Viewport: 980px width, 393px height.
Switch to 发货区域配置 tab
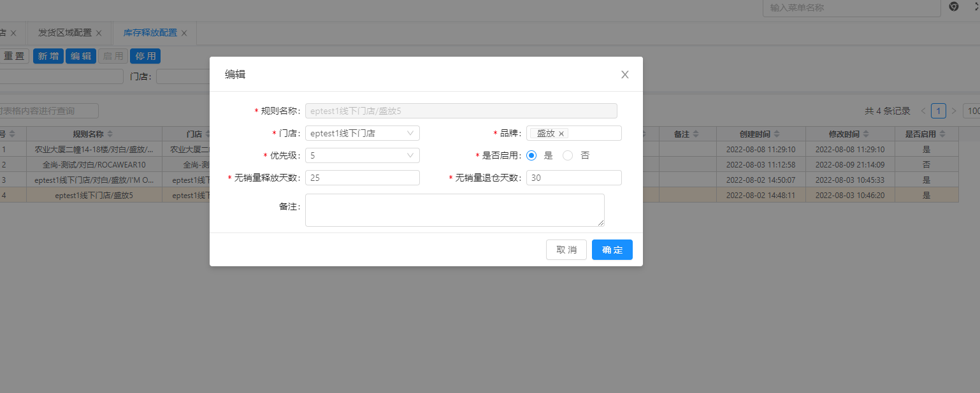64,32
